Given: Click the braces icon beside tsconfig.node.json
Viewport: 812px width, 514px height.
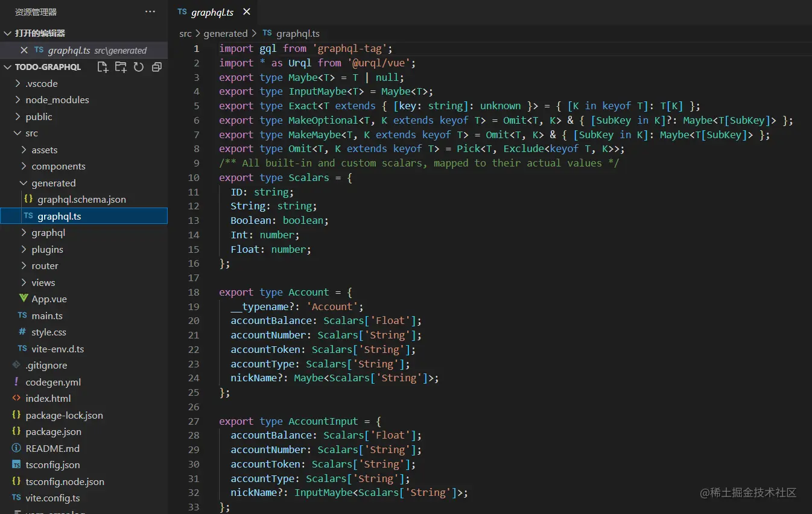Looking at the screenshot, I should click(x=16, y=481).
